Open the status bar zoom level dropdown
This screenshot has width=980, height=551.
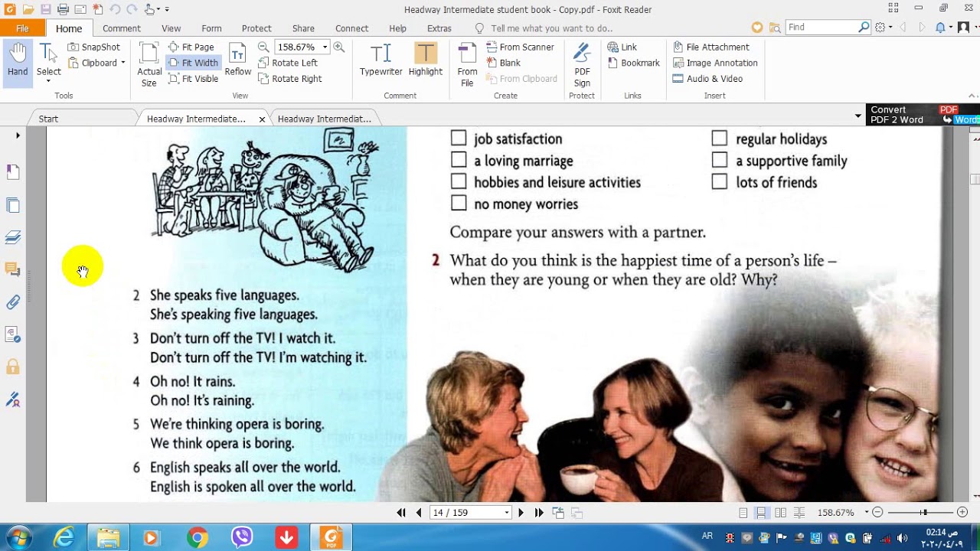pyautogui.click(x=867, y=513)
